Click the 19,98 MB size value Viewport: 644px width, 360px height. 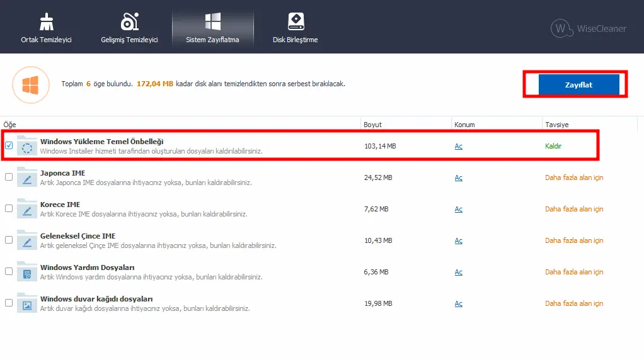[x=378, y=303]
